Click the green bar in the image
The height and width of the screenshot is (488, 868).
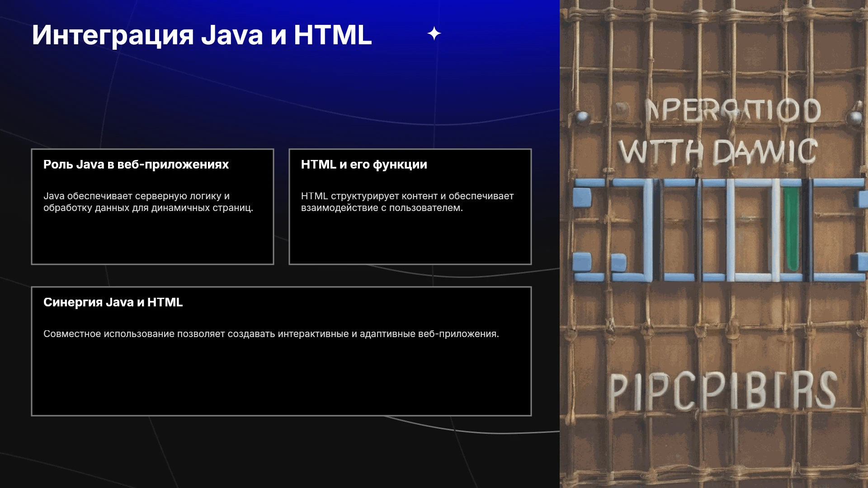pyautogui.click(x=791, y=229)
